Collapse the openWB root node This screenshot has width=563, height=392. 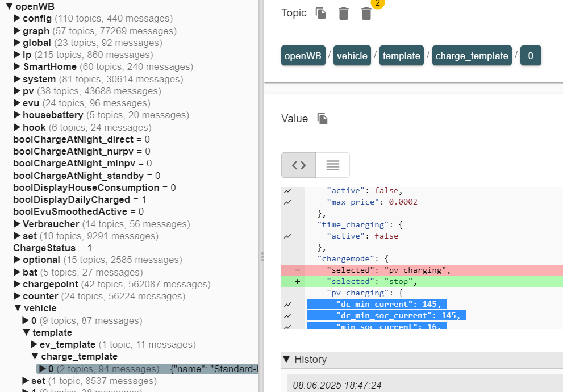coord(9,6)
